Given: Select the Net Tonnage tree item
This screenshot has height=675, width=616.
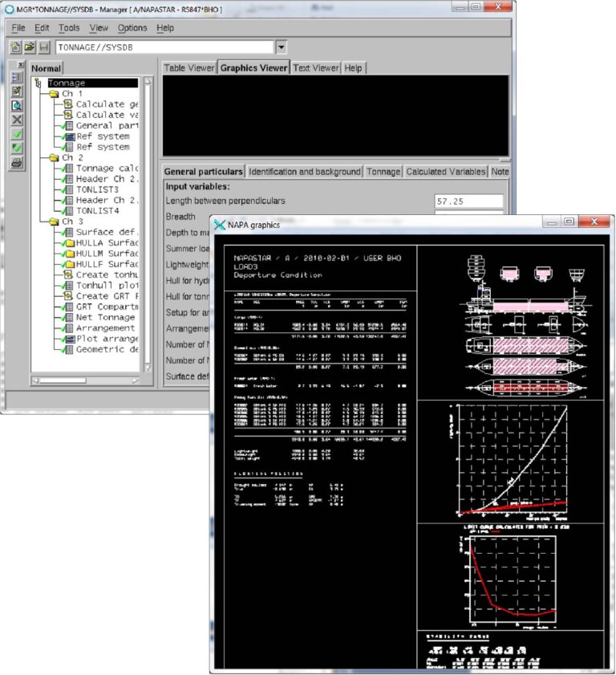Looking at the screenshot, I should [105, 317].
